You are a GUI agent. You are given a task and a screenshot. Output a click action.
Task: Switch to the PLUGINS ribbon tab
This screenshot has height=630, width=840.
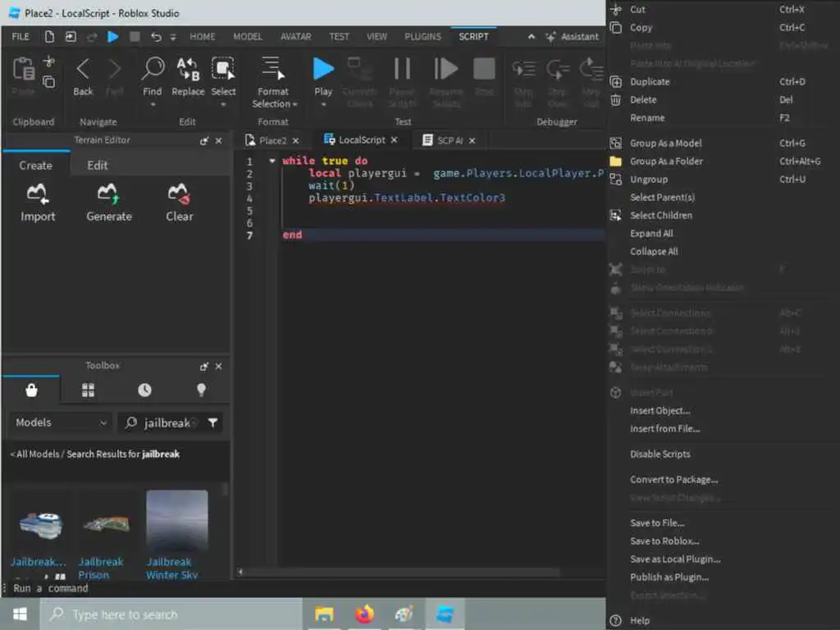tap(422, 36)
